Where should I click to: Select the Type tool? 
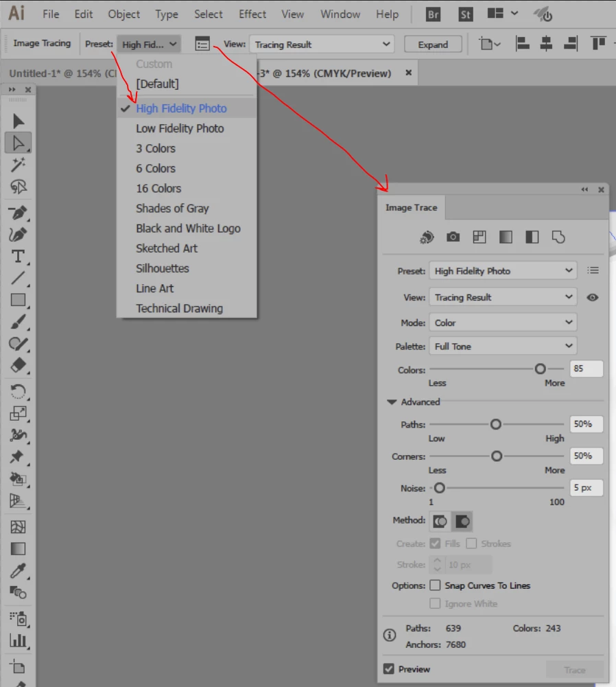(x=18, y=256)
